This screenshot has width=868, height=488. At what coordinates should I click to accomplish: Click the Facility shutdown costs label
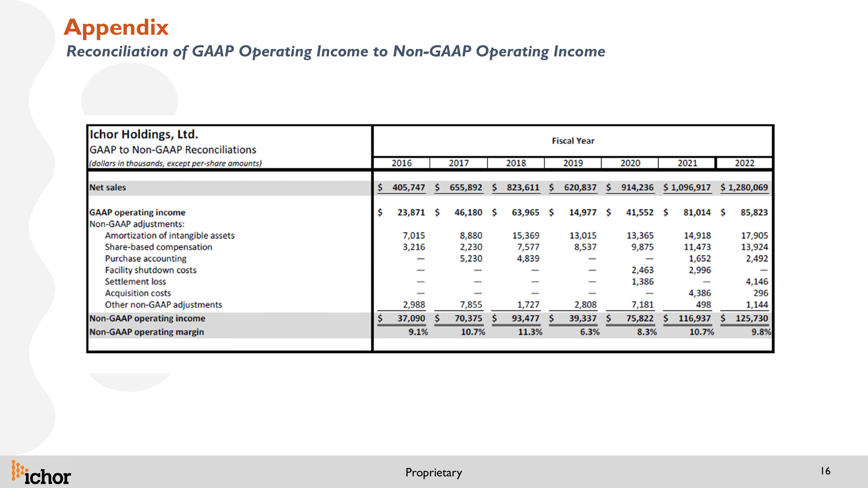click(x=151, y=270)
